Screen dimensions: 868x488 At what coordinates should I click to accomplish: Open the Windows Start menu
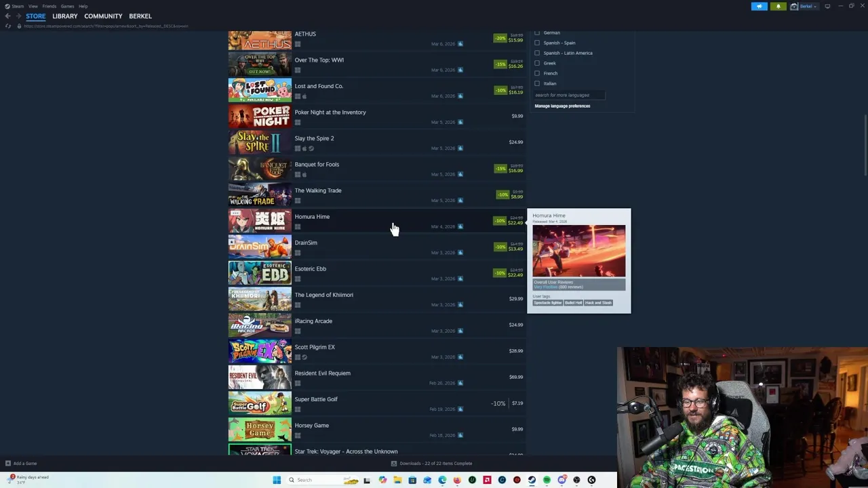(x=277, y=480)
